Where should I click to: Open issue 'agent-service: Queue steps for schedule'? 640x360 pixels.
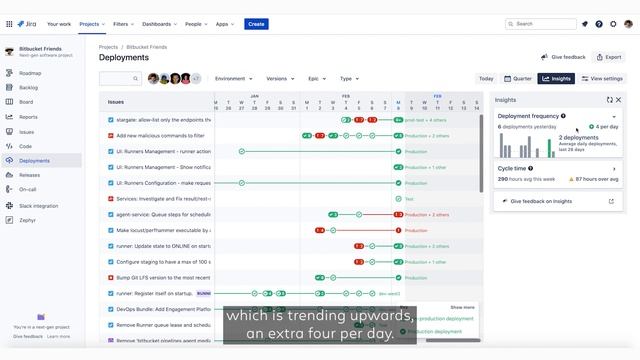[x=163, y=214]
